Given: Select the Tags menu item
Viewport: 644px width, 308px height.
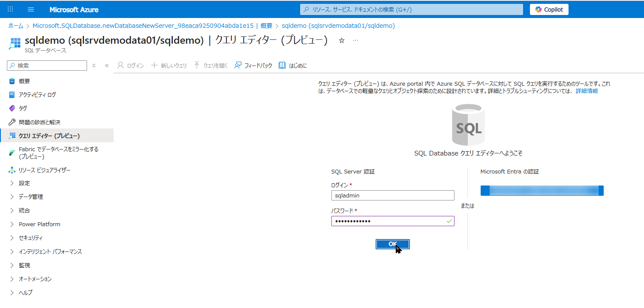Looking at the screenshot, I should click(23, 108).
